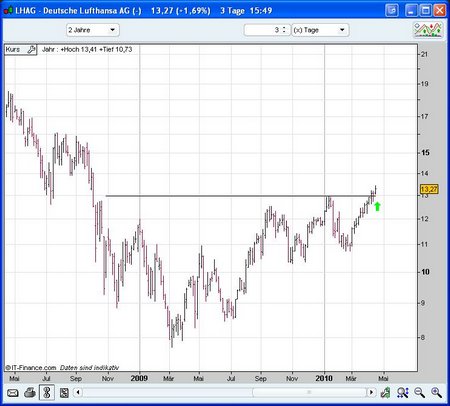Click the scrollbar right arrow
The image size is (450, 406).
point(371,392)
